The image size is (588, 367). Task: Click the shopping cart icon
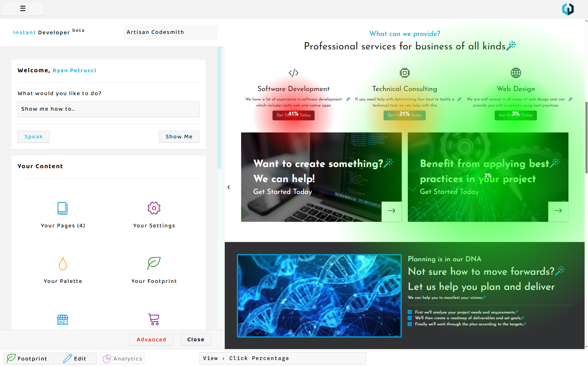tap(154, 319)
